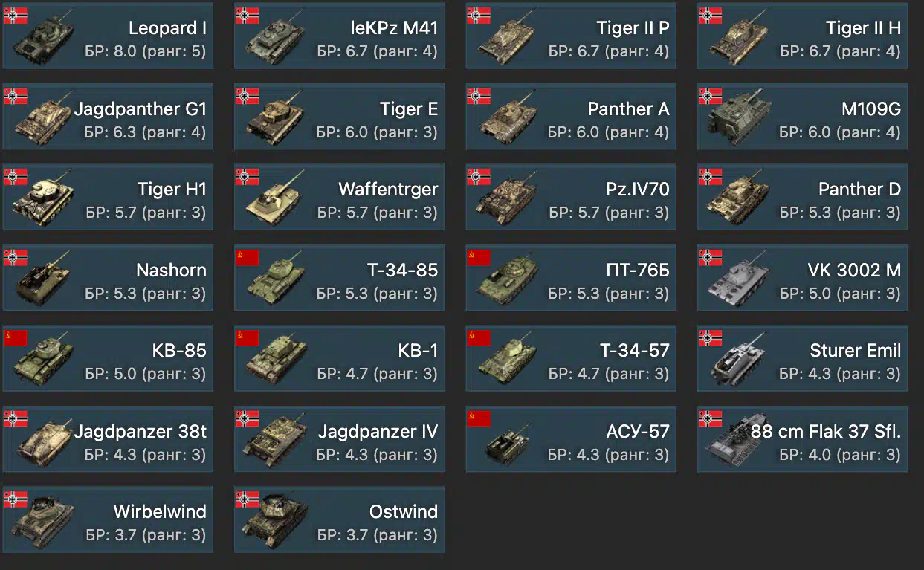This screenshot has height=570, width=924.
Task: Select the КВ-85 tank card
Action: tap(108, 358)
